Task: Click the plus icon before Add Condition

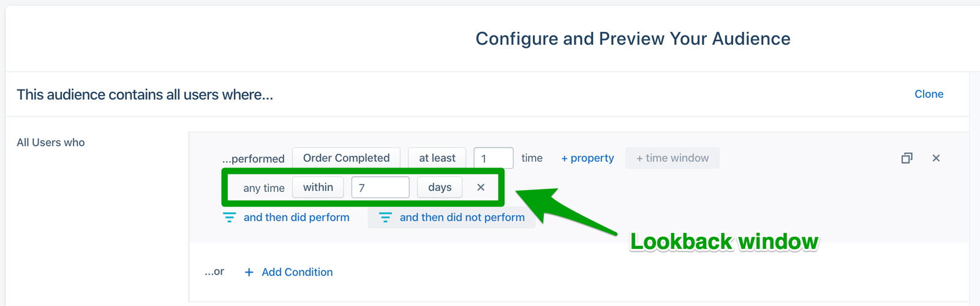Action: coord(249,272)
